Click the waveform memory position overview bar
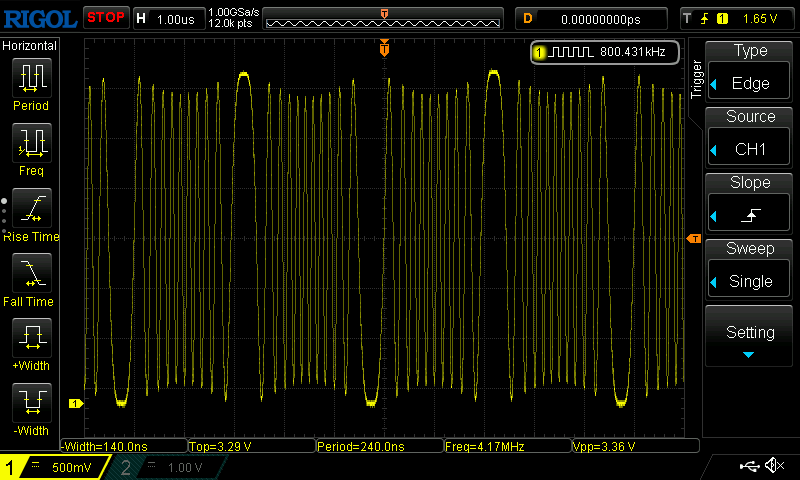Image resolution: width=800 pixels, height=480 pixels. click(x=383, y=18)
